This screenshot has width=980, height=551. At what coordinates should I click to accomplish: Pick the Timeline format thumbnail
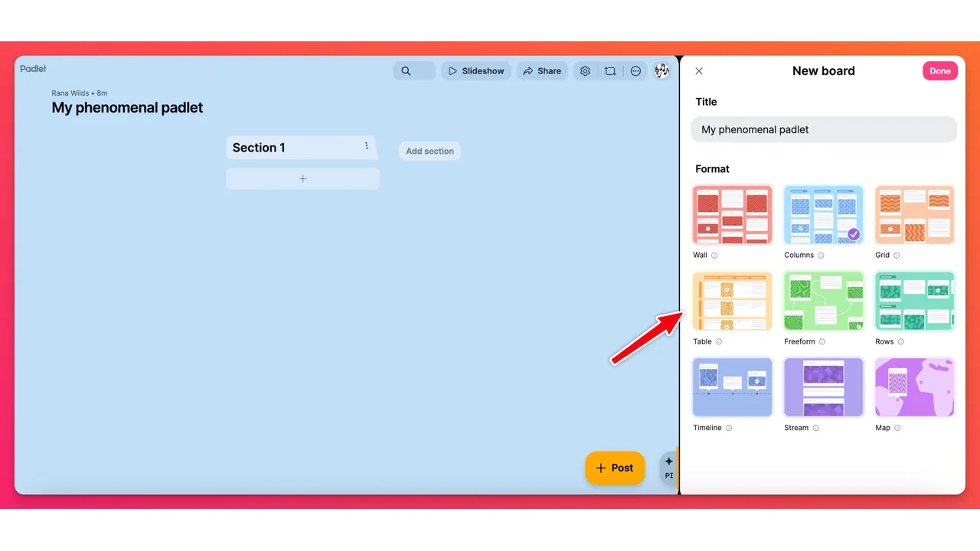click(x=732, y=387)
